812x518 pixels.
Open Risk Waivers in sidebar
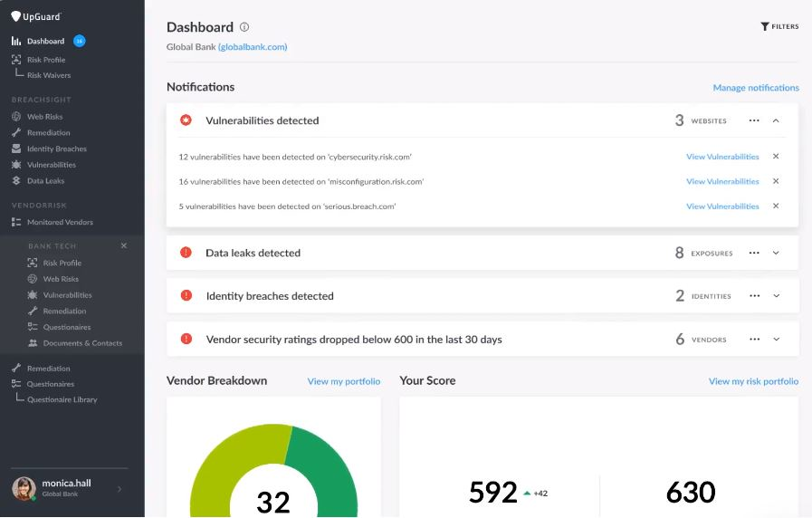coord(49,75)
